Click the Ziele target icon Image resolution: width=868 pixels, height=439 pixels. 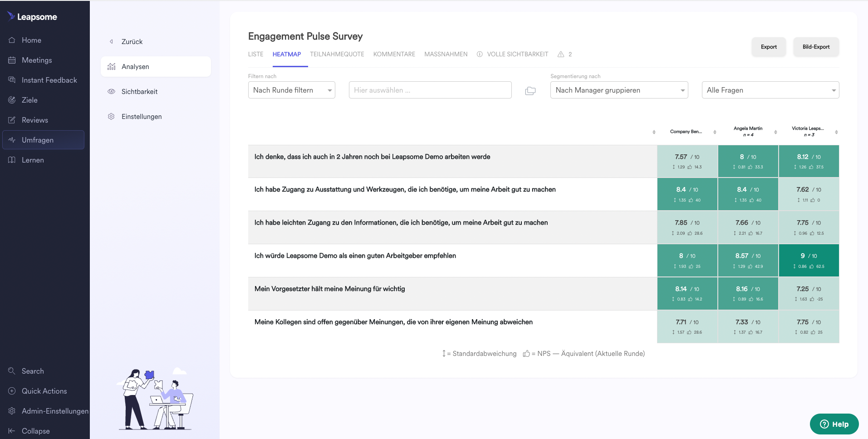coord(12,100)
